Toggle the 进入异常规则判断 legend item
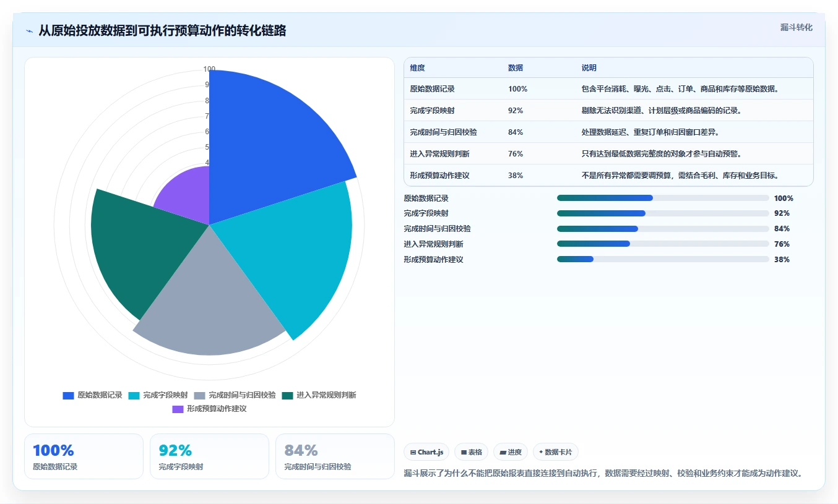The height and width of the screenshot is (504, 838). [x=319, y=395]
